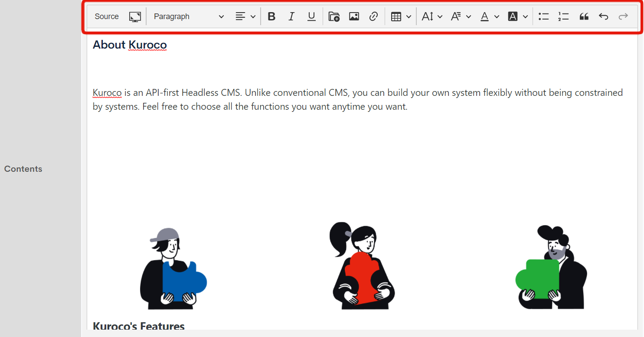Open the font background color picker
This screenshot has width=644, height=337.
click(518, 16)
